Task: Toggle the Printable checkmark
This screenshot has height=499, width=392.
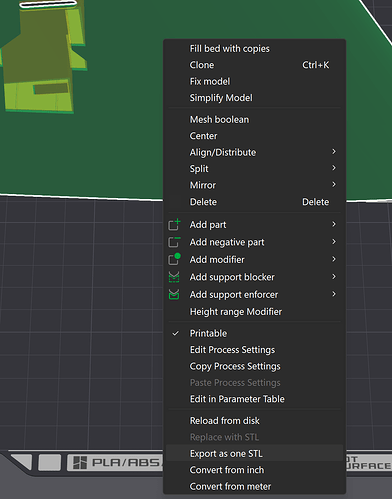Action: [x=175, y=333]
